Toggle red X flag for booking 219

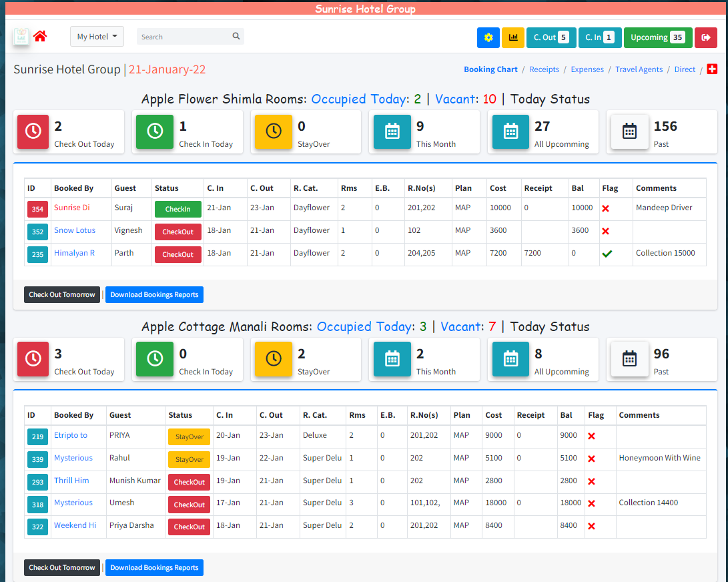[591, 436]
